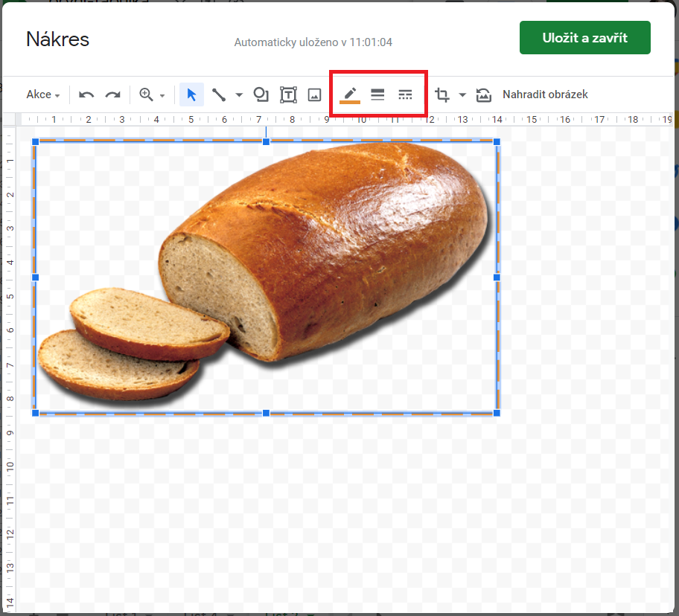679x616 pixels.
Task: Open the Shape tool
Action: pos(261,94)
